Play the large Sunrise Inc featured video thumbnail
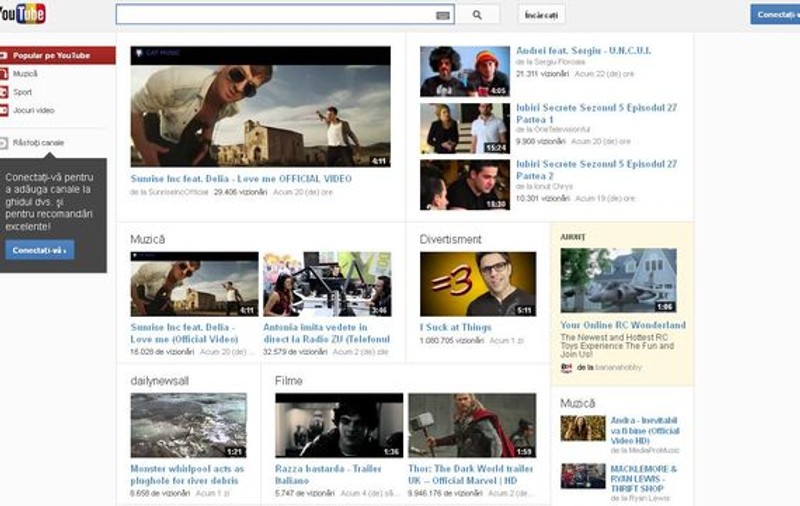Screen dimensions: 800x506 pos(261,107)
